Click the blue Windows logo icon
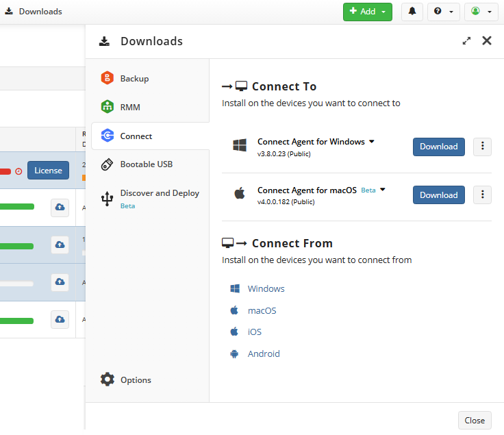This screenshot has width=504, height=435. pos(235,288)
